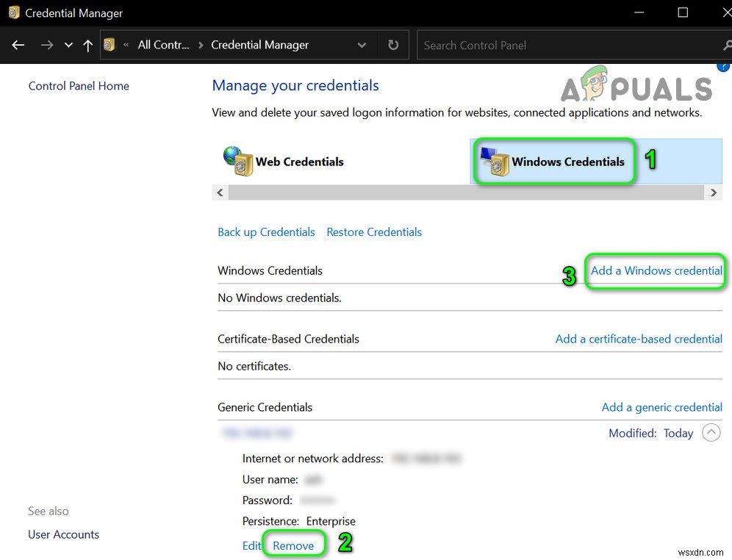Click Credential Manager breadcrumb item
Screen dimensions: 732x560
(x=259, y=45)
